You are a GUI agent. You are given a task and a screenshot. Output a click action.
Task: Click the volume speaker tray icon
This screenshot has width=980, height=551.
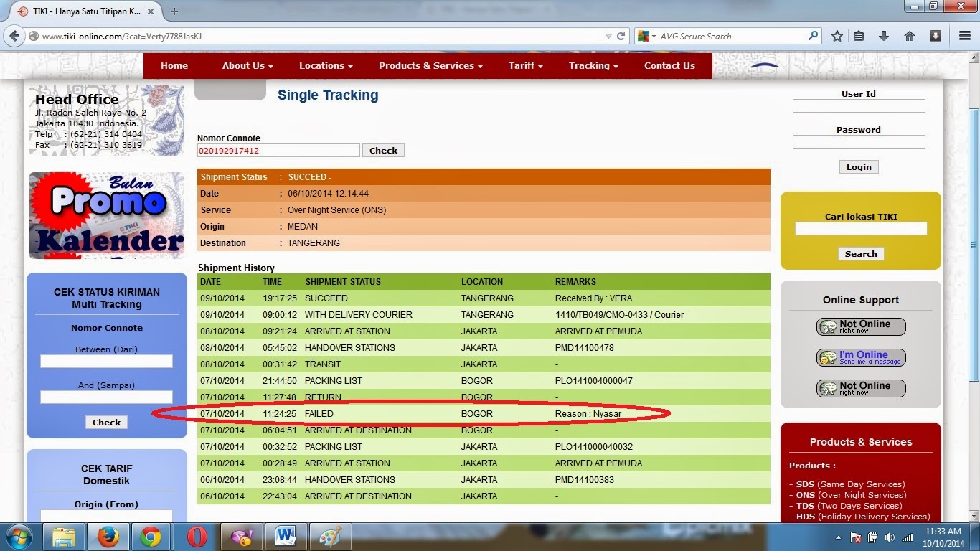coord(890,537)
